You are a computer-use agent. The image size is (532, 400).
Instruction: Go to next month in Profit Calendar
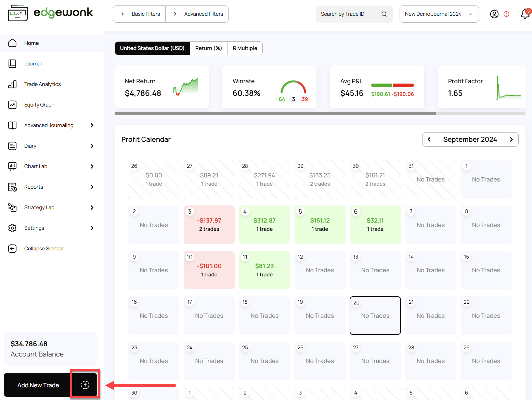point(511,139)
